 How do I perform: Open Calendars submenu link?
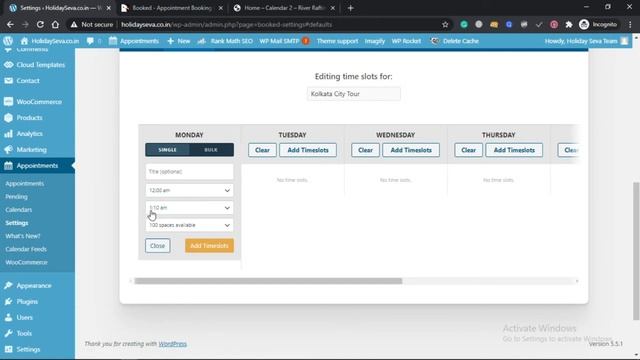18,209
